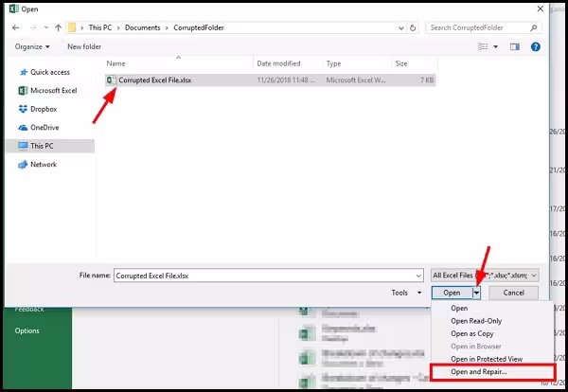This screenshot has width=568, height=392.
Task: Select Documents in the address path
Action: (142, 27)
